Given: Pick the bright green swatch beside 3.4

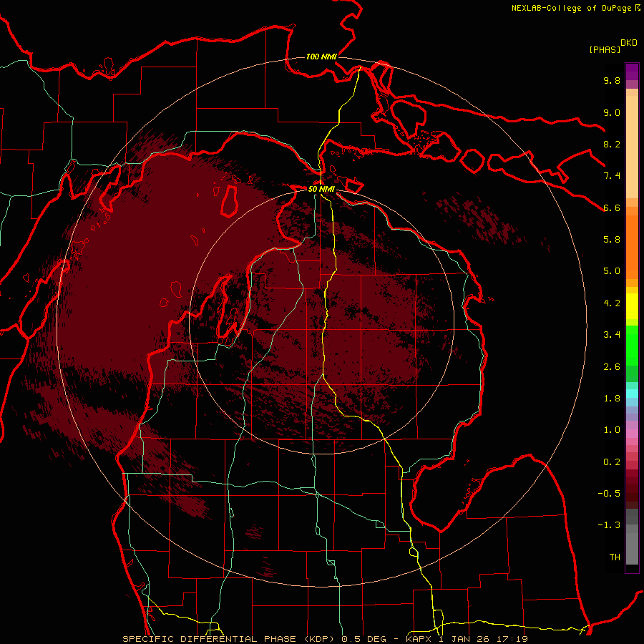Looking at the screenshot, I should click(632, 345).
